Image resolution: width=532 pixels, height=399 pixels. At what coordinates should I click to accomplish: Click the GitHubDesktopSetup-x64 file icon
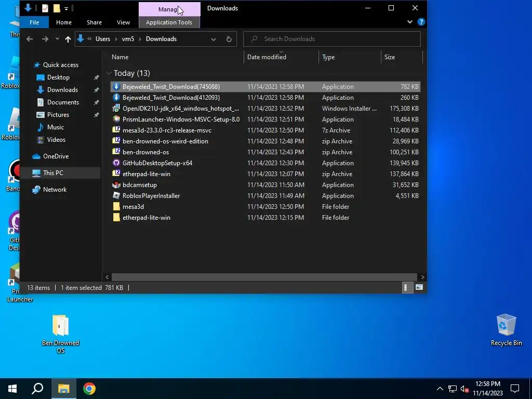116,163
